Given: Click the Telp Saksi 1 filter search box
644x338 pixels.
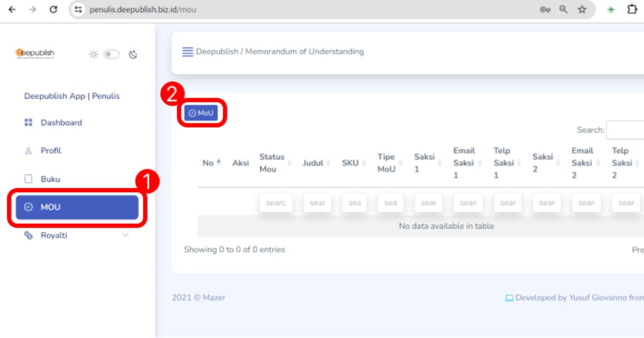Looking at the screenshot, I should click(x=508, y=203).
